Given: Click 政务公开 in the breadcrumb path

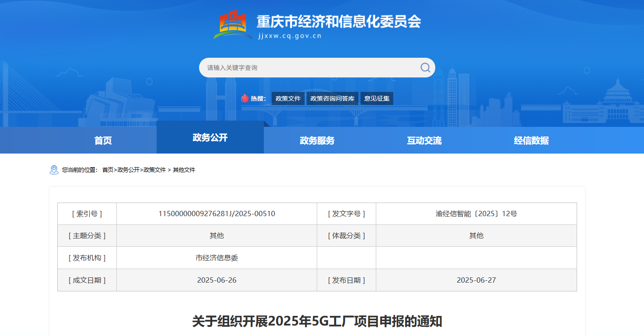Looking at the screenshot, I should [x=128, y=170].
